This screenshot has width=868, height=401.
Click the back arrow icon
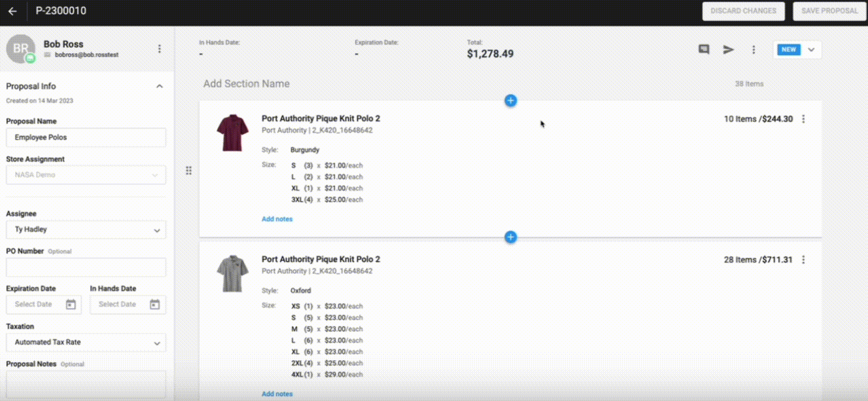[x=12, y=11]
